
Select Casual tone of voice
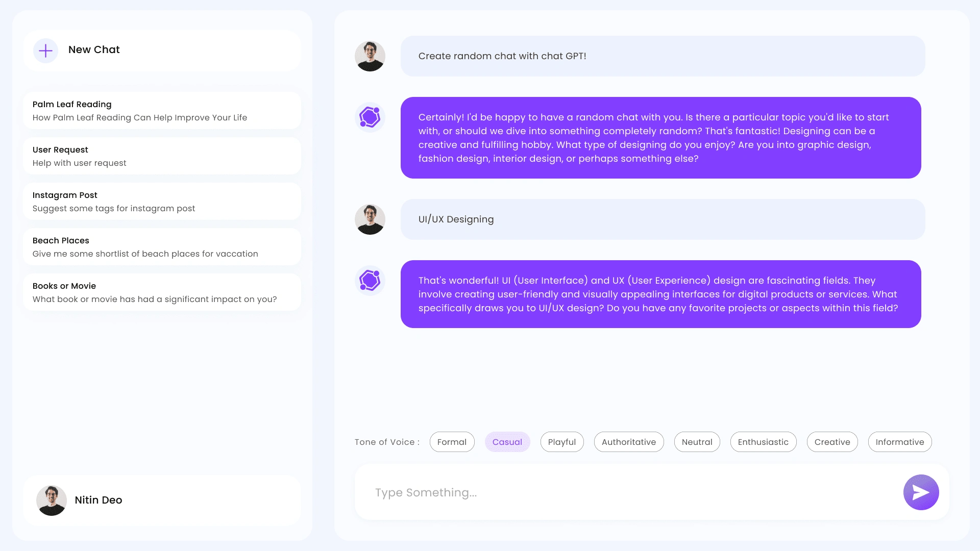point(507,441)
